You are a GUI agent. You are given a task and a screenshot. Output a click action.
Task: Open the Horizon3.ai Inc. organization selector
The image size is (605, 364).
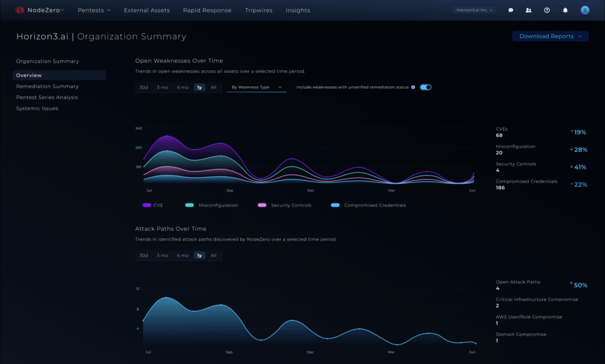[474, 10]
